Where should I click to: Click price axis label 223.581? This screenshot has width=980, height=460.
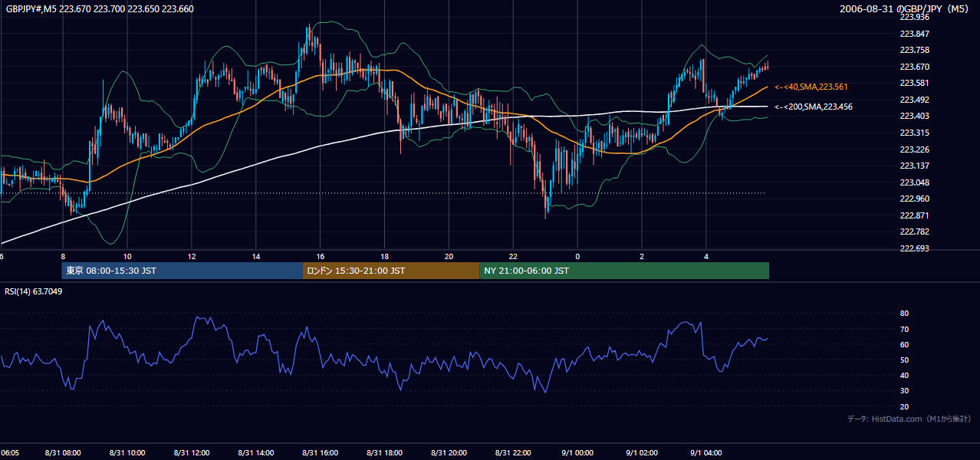pos(914,83)
